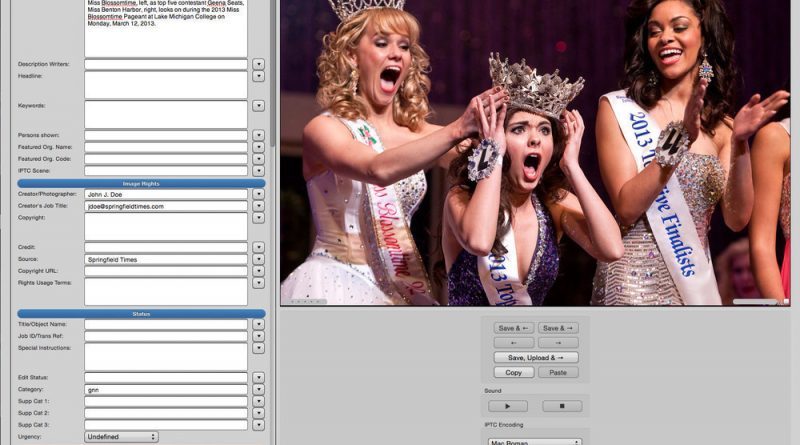Play the attached sound recording

pyautogui.click(x=508, y=406)
